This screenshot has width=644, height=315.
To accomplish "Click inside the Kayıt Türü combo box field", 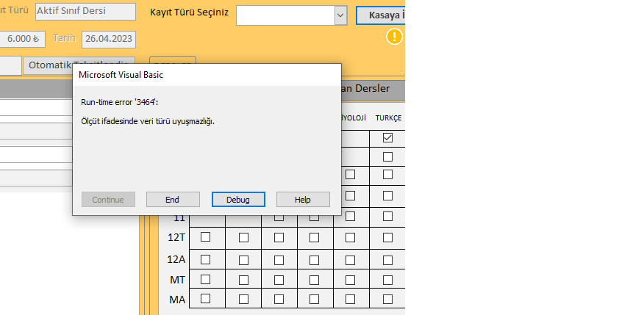I will point(285,15).
